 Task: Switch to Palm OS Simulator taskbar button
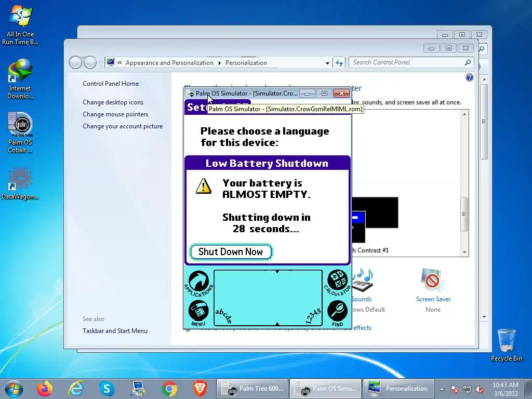[x=325, y=389]
